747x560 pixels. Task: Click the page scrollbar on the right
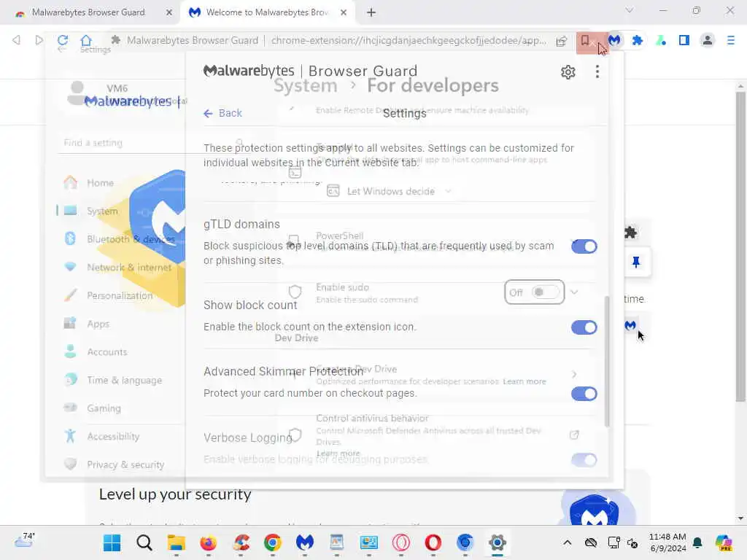(740, 246)
